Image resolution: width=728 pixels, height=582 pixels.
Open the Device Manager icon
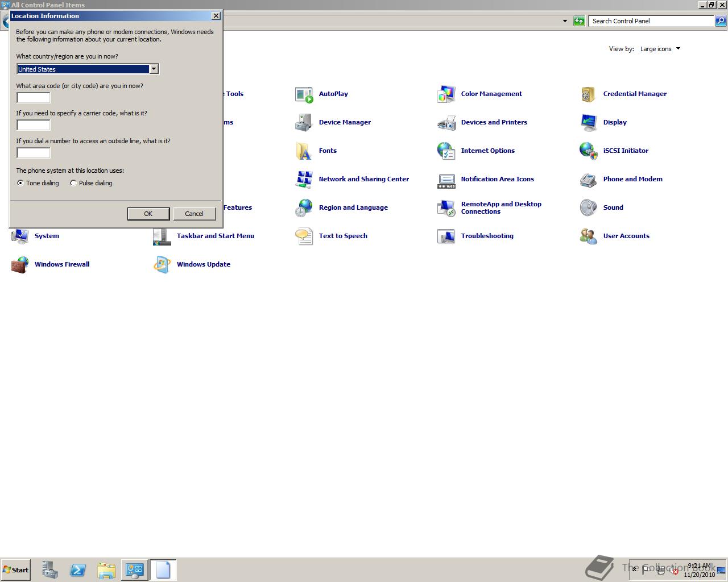coord(304,123)
